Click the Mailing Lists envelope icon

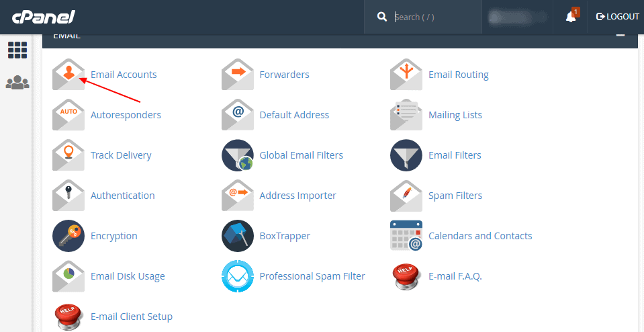(x=406, y=115)
